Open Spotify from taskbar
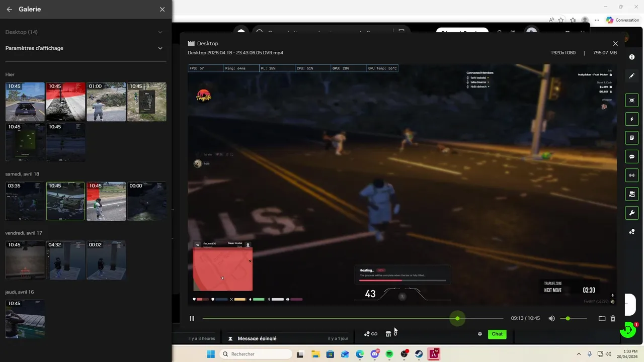 (389, 354)
